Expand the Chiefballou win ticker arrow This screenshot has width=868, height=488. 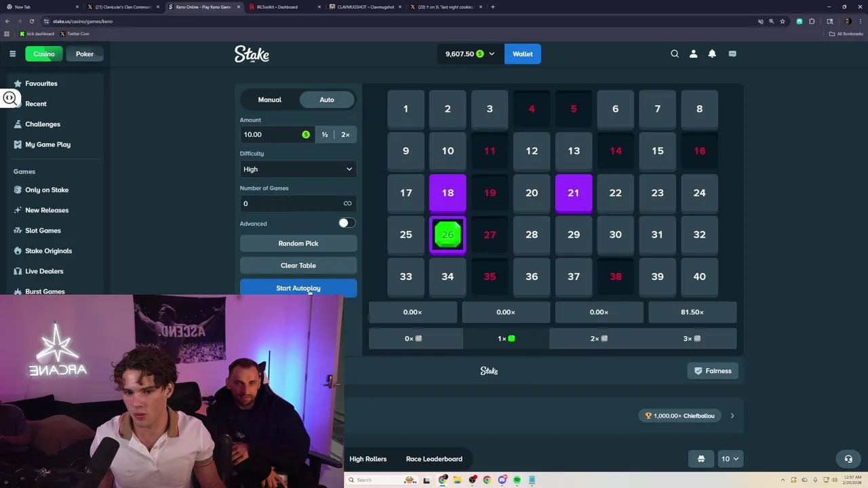pyautogui.click(x=732, y=415)
